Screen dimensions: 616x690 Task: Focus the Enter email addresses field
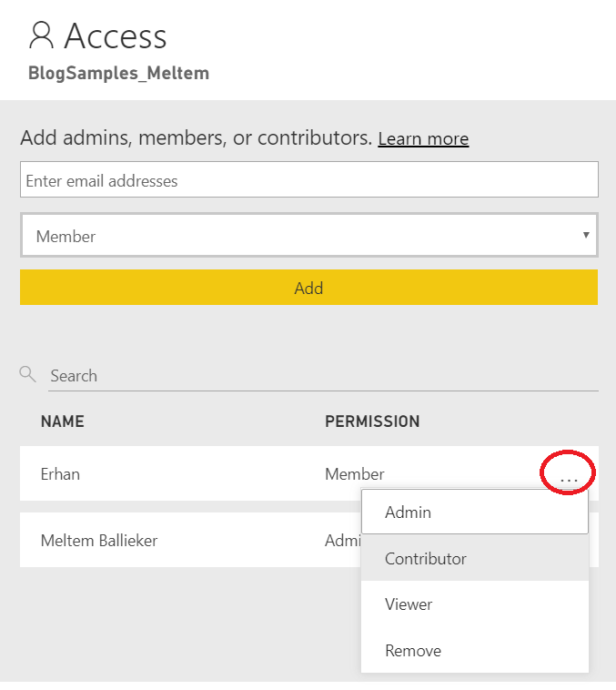coord(308,180)
